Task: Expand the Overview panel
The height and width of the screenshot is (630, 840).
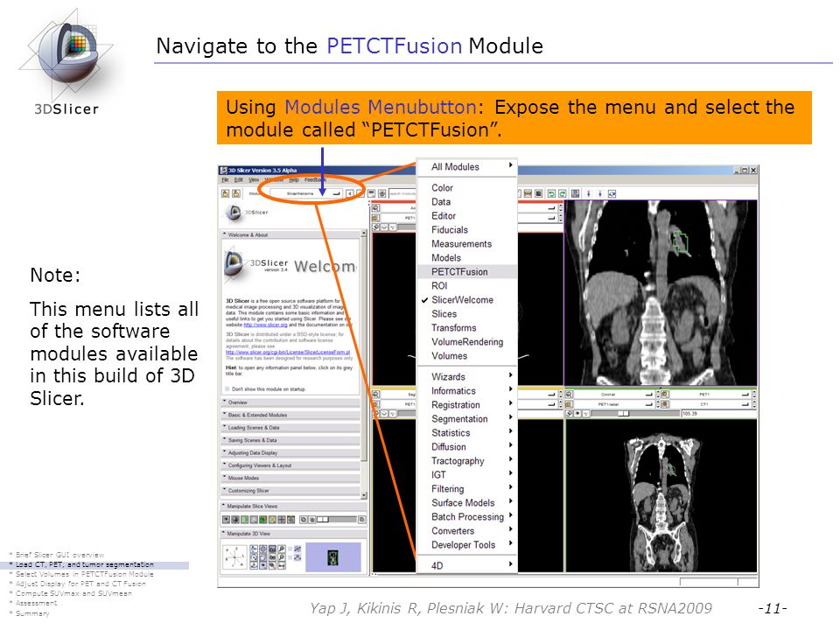Action: 290,402
